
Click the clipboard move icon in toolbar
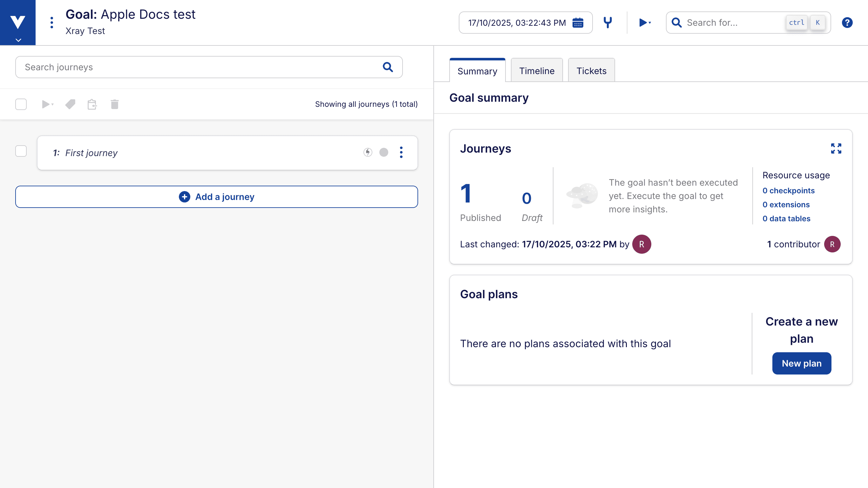92,104
